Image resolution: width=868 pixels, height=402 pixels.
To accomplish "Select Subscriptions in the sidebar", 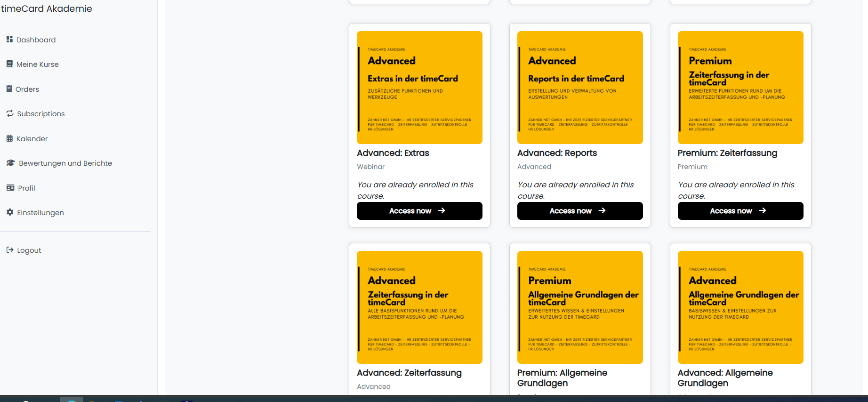I will click(x=41, y=114).
